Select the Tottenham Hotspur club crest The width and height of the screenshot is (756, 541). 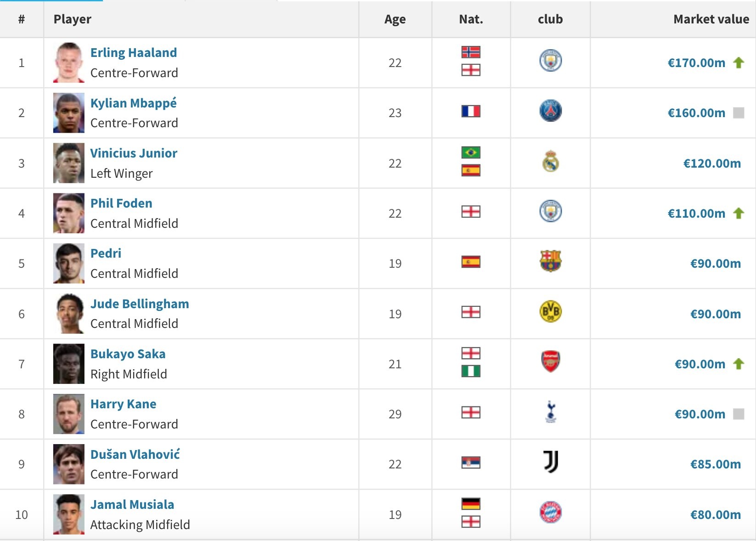click(550, 412)
